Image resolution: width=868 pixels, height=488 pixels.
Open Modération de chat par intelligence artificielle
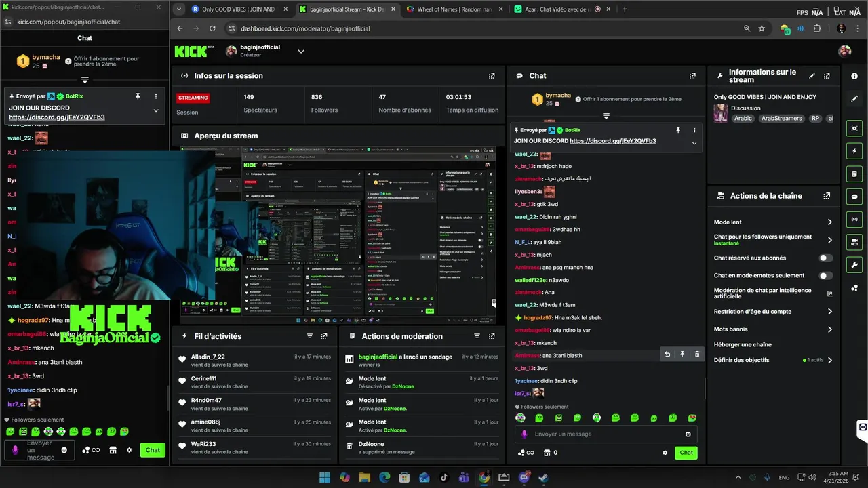click(829, 293)
